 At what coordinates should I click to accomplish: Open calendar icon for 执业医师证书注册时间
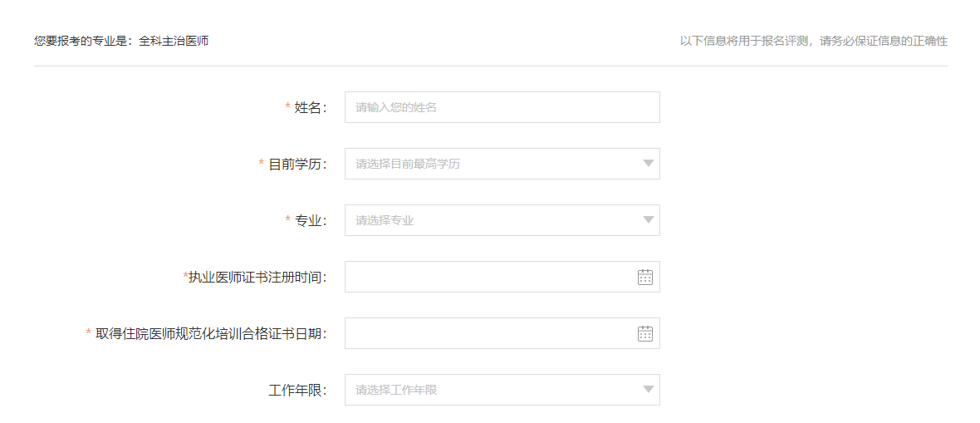click(x=645, y=277)
